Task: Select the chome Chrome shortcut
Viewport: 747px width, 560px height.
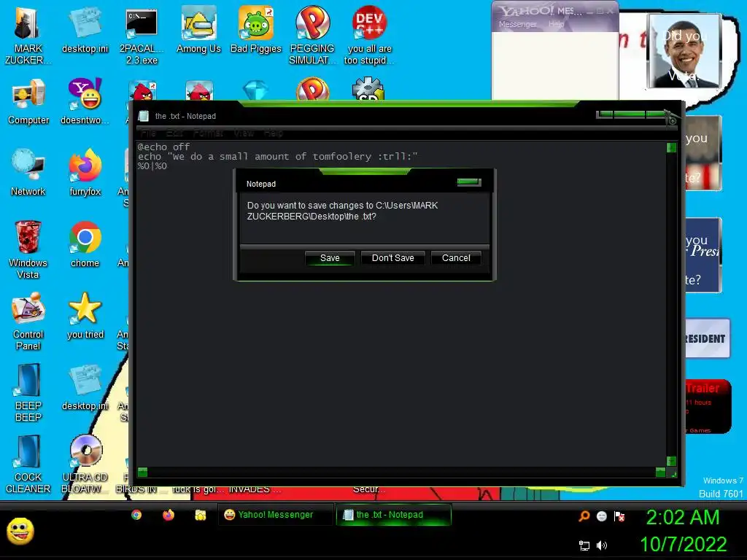Action: tap(85, 244)
